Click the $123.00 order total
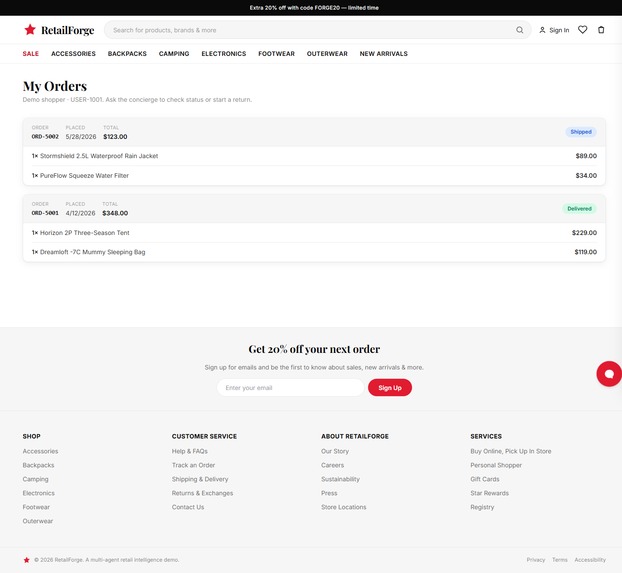This screenshot has width=622, height=573. click(x=115, y=137)
